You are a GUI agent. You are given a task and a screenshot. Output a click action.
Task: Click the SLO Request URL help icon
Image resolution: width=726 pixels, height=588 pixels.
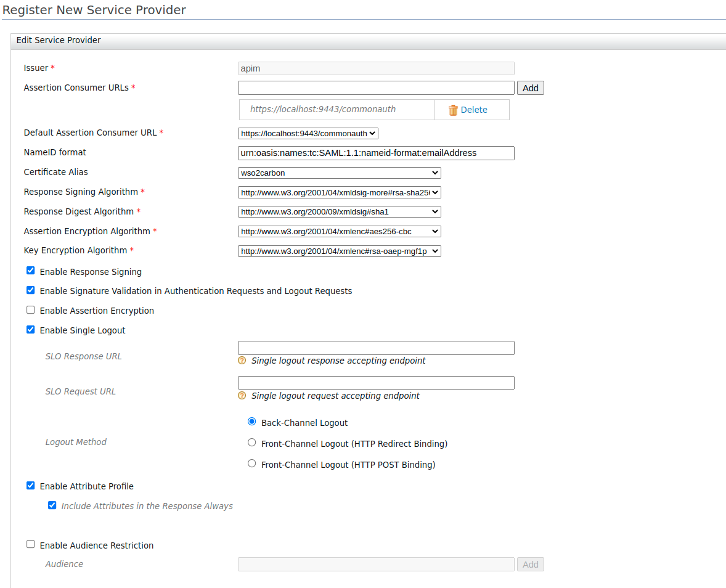pyautogui.click(x=242, y=396)
